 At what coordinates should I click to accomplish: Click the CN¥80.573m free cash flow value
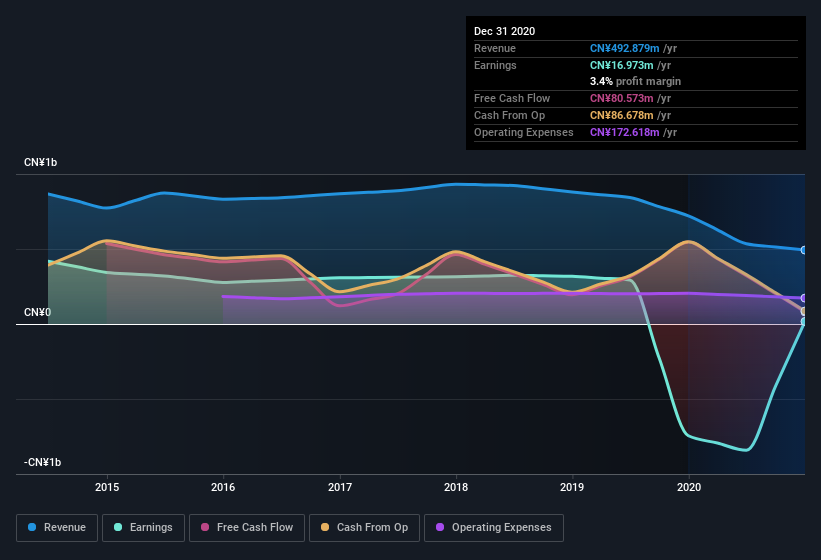pos(622,98)
